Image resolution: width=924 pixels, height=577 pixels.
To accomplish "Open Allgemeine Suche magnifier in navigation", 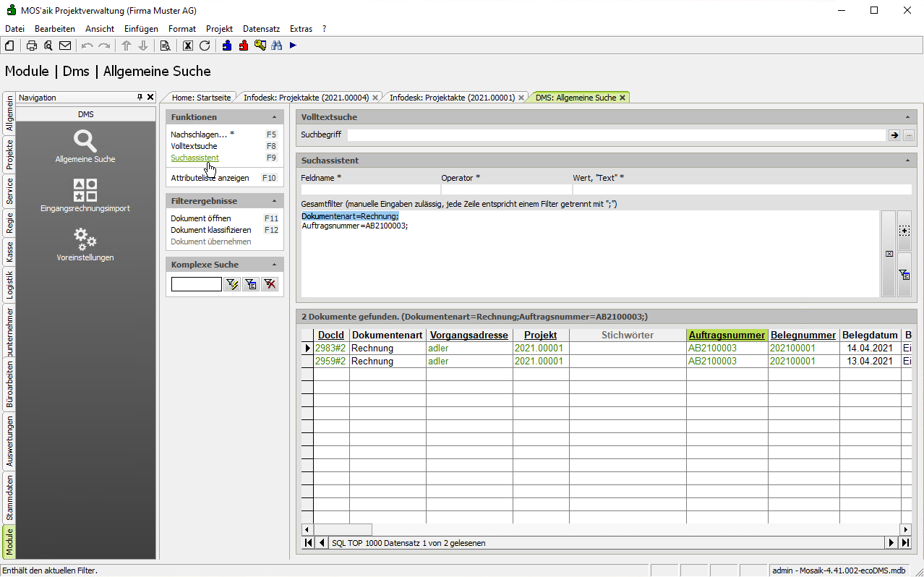I will click(x=85, y=142).
